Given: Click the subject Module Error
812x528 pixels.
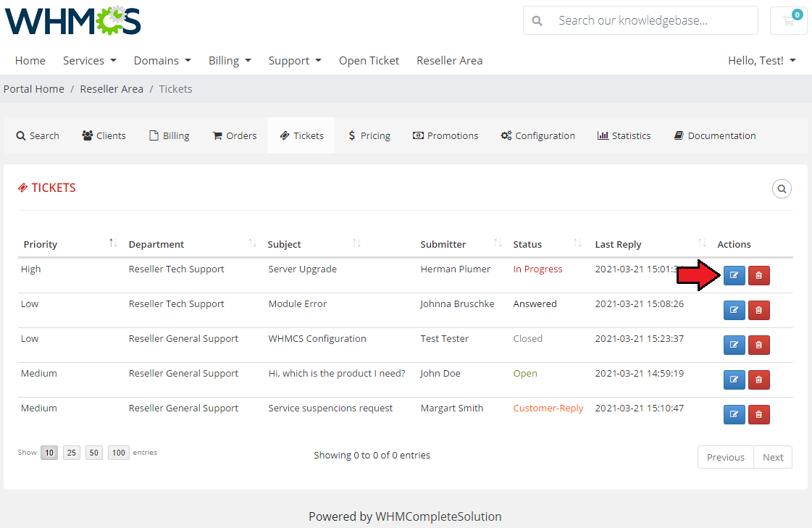Looking at the screenshot, I should 297,304.
